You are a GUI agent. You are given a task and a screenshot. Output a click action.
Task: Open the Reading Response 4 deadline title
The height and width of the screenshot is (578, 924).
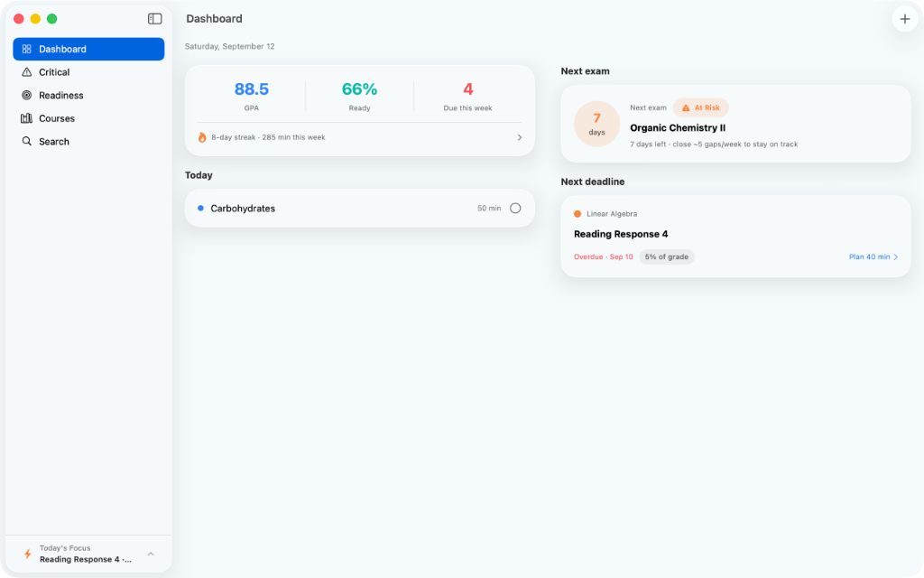click(621, 234)
